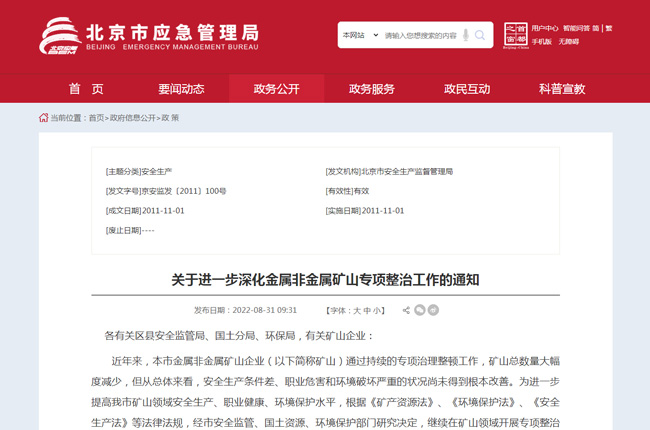This screenshot has width=650, height=430.
Task: Click the home icon in breadcrumb
Action: [44, 118]
